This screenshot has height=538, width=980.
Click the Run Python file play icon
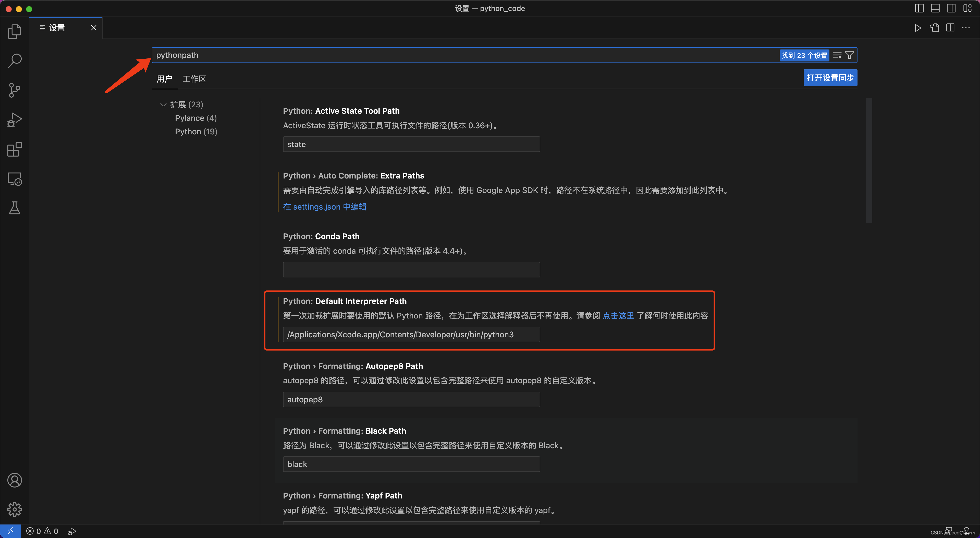coord(918,28)
